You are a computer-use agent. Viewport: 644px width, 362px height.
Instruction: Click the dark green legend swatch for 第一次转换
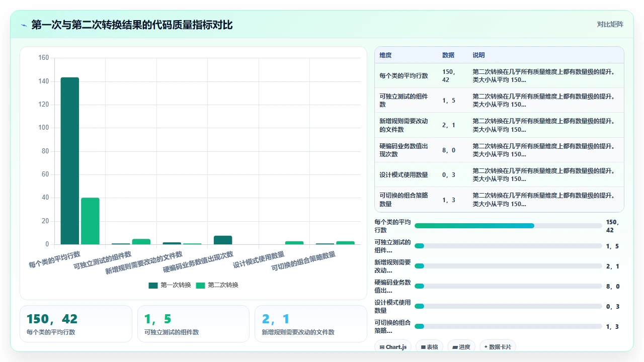(x=153, y=285)
